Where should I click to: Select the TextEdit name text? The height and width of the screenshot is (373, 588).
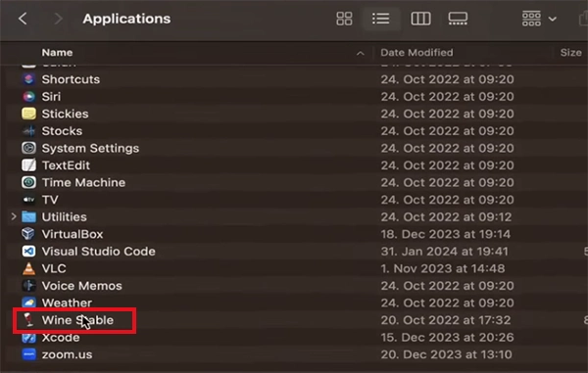[x=66, y=165]
